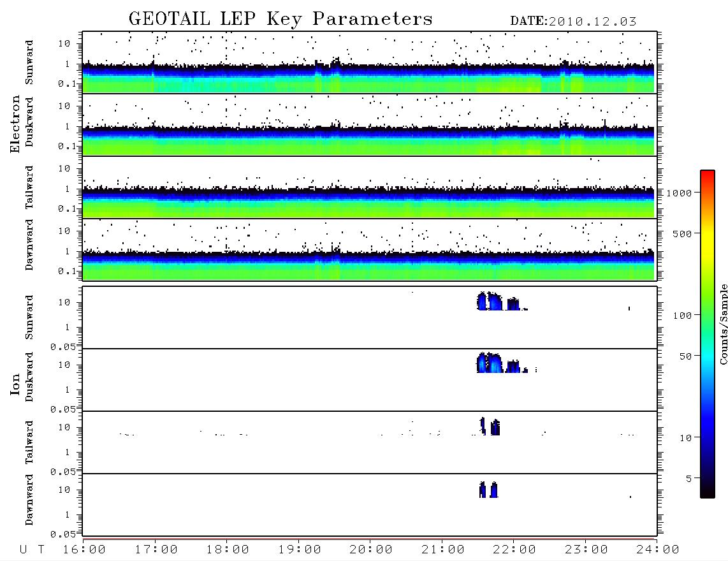Click the 17:00 time tick label

pyautogui.click(x=156, y=550)
